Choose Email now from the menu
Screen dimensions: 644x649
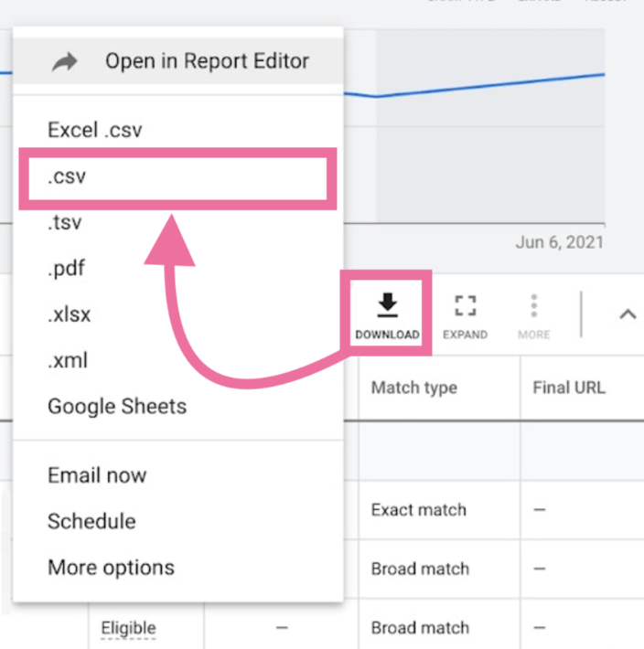pyautogui.click(x=178, y=475)
